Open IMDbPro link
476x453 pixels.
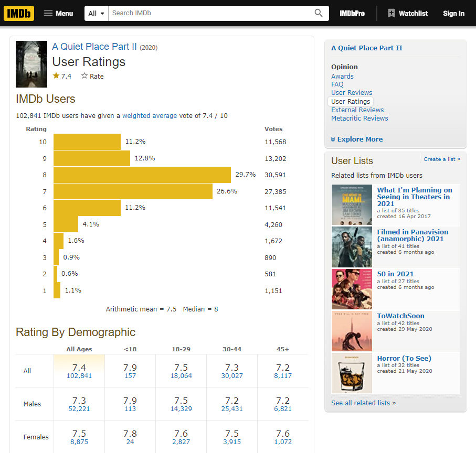pyautogui.click(x=352, y=13)
